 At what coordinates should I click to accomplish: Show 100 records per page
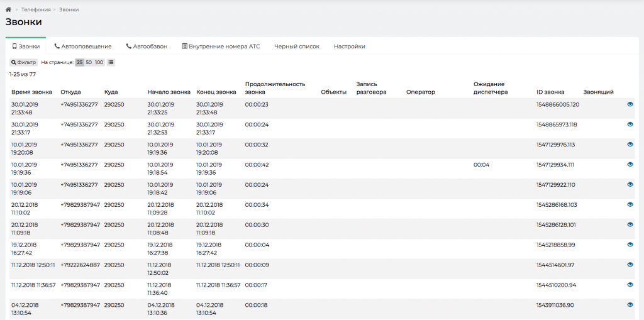click(x=99, y=62)
